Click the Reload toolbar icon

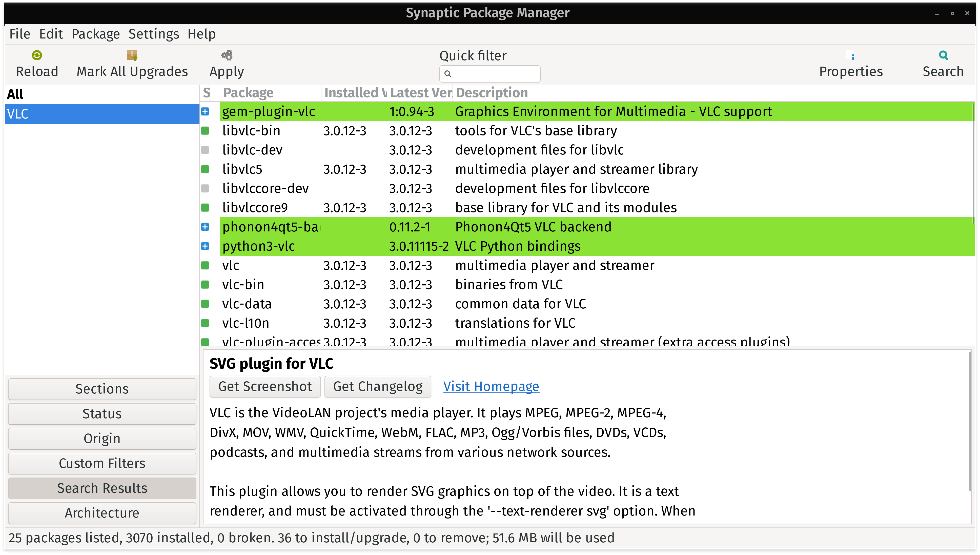click(37, 55)
